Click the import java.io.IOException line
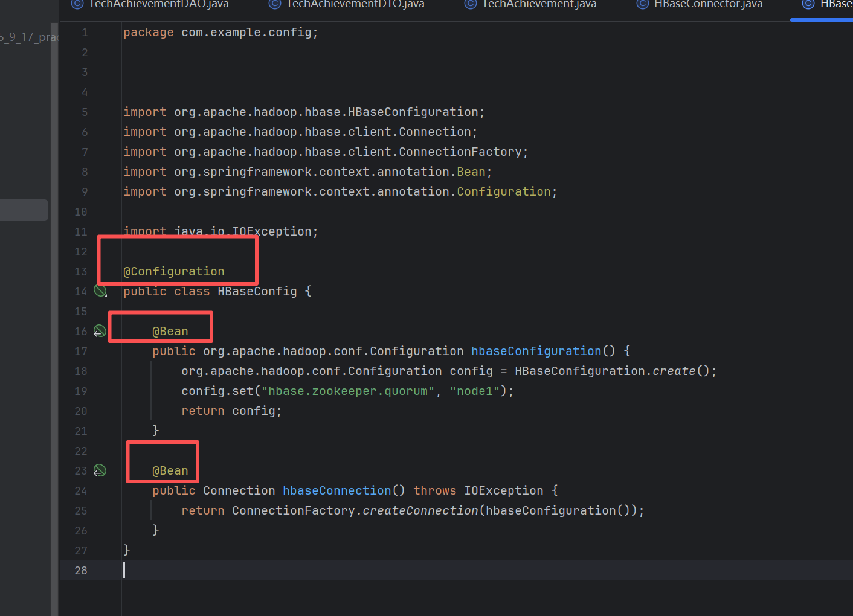This screenshot has width=853, height=616. [x=221, y=232]
